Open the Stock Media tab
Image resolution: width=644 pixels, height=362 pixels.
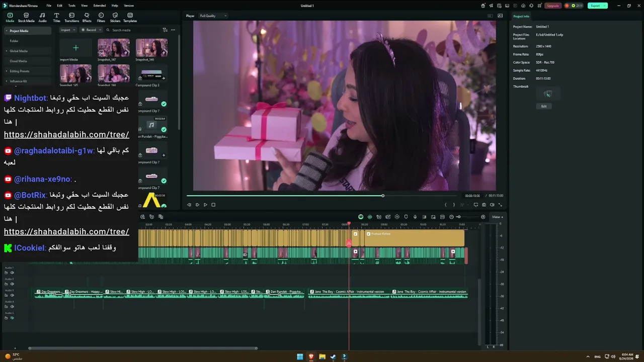26,18
